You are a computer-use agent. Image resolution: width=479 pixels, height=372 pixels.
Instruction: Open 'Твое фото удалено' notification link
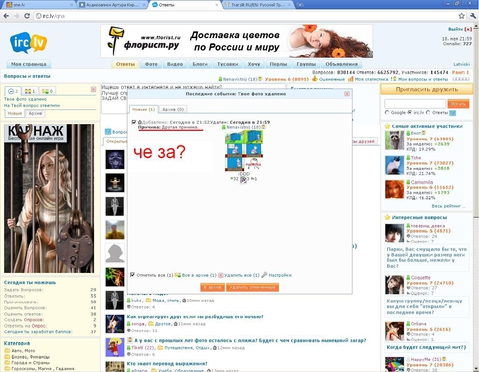[25, 99]
